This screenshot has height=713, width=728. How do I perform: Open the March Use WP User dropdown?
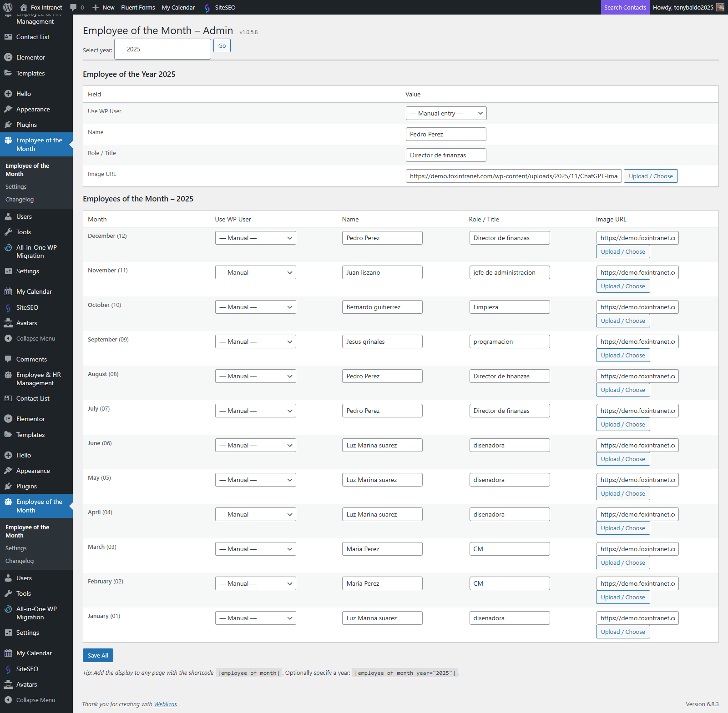(255, 549)
